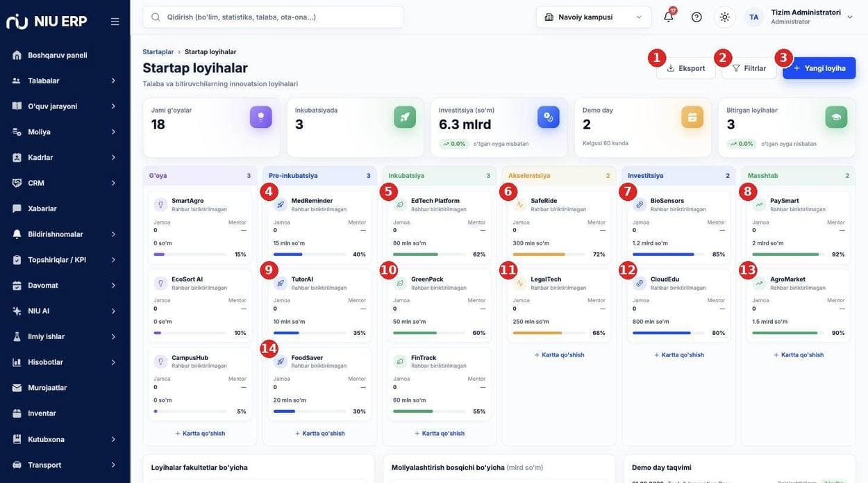Click the rocket icon on Inkubatsiyada card
The width and height of the screenshot is (868, 483).
click(404, 117)
